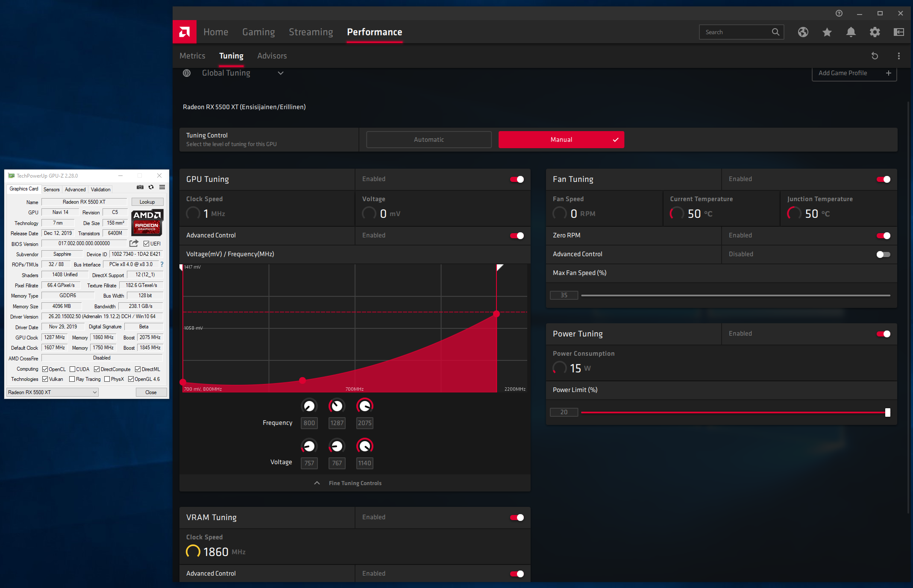Enable Fan Tuning Advanced Control toggle
Screen dimensions: 913x588
click(884, 255)
